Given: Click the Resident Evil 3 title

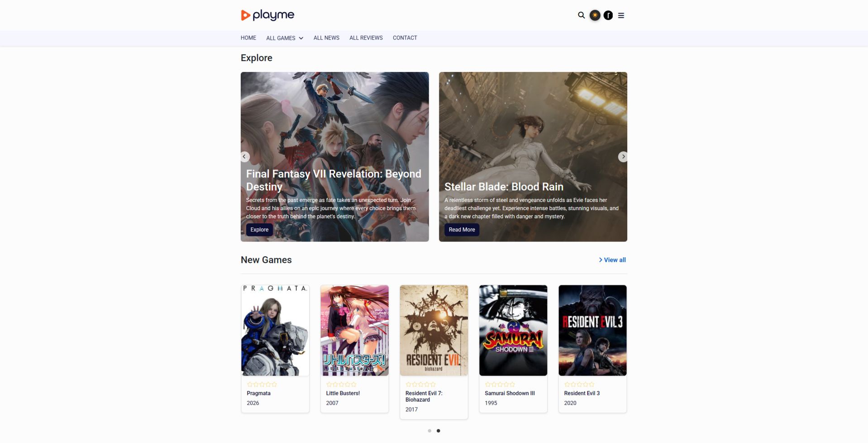Looking at the screenshot, I should click(582, 393).
